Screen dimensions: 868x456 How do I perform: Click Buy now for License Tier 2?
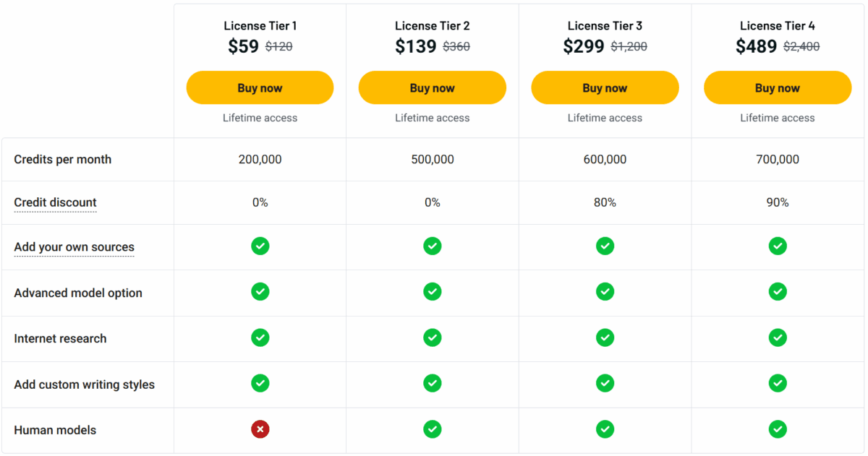coord(432,88)
